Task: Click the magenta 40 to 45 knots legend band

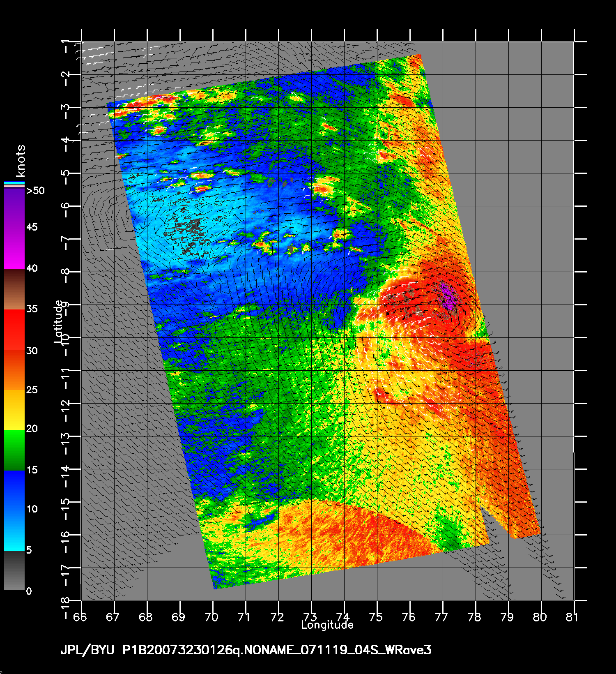Action: 14,249
